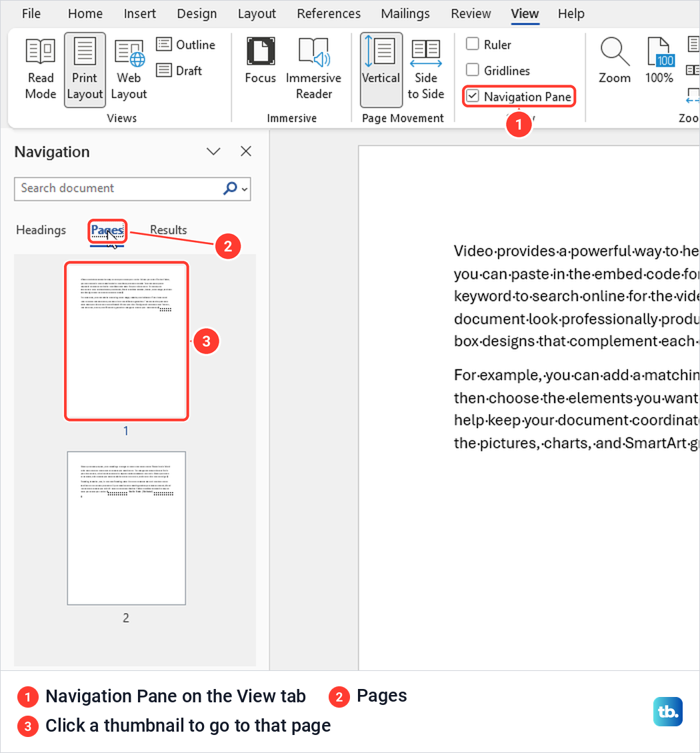Screen dimensions: 700x753
Task: Open the Zoom dialog
Action: 615,61
